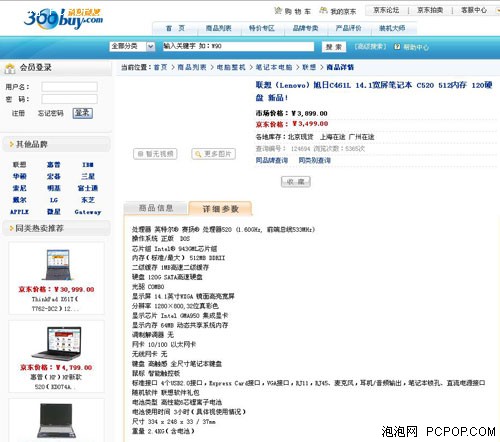Click the 注册 register link

pyautogui.click(x=18, y=113)
